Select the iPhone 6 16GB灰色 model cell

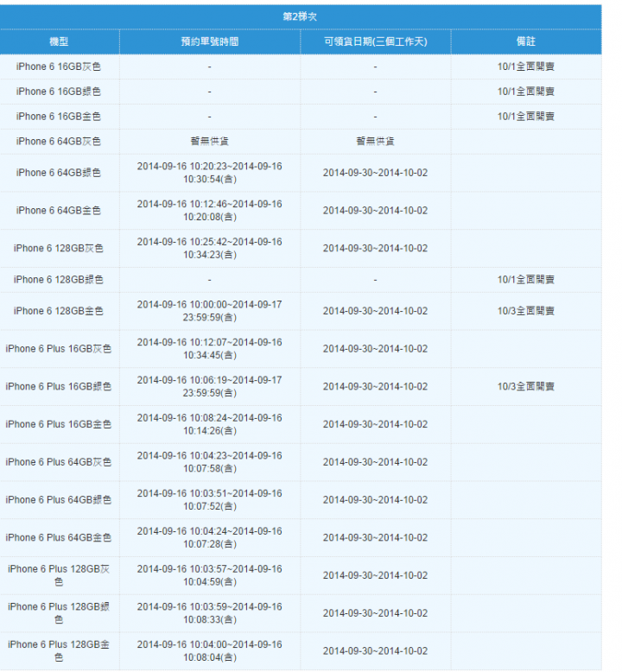pyautogui.click(x=59, y=67)
